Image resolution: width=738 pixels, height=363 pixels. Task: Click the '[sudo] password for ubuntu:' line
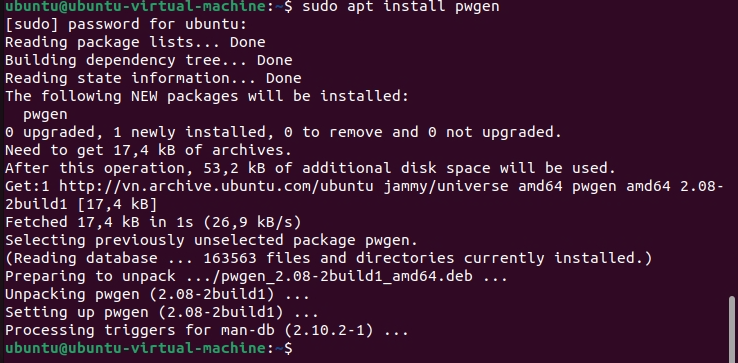126,24
